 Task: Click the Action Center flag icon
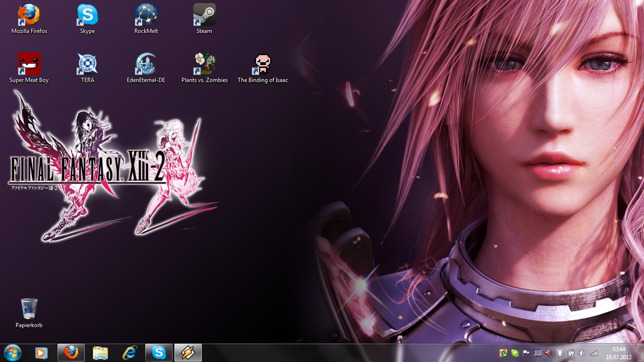coord(526,353)
